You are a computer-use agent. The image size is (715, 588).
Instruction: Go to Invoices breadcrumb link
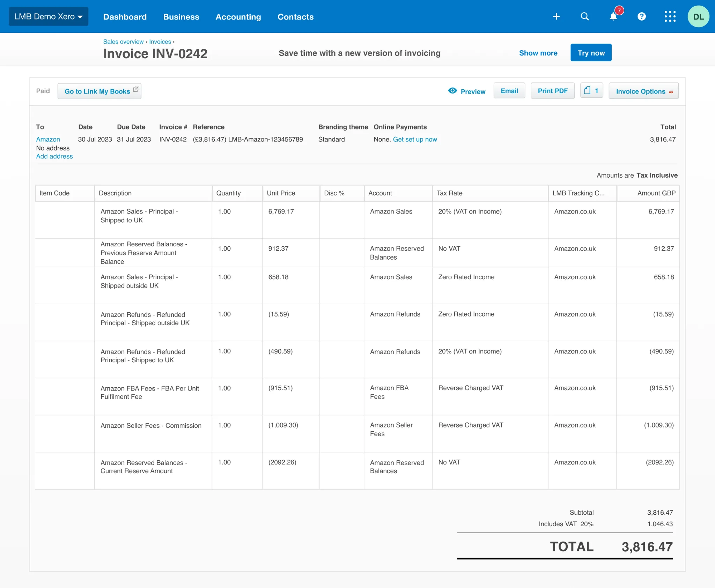coord(160,42)
